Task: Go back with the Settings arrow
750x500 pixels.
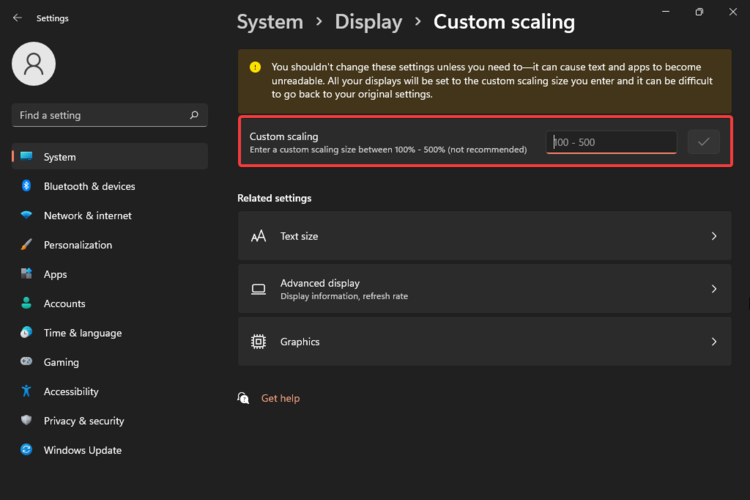Action: [17, 18]
